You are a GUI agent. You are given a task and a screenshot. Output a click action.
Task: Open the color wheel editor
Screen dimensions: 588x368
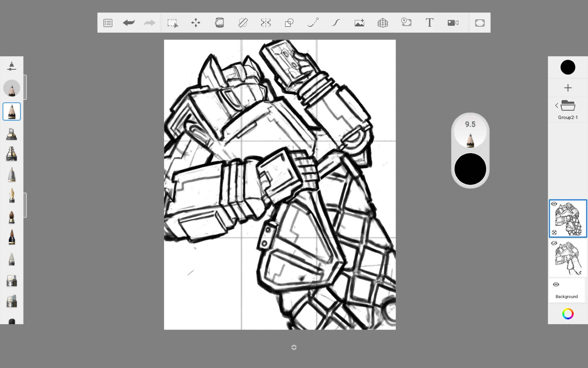[568, 314]
